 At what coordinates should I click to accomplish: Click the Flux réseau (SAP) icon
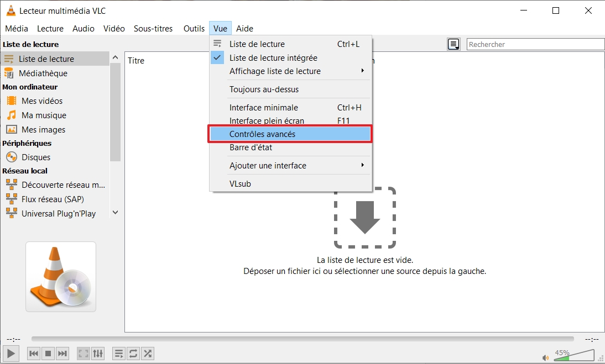click(12, 199)
